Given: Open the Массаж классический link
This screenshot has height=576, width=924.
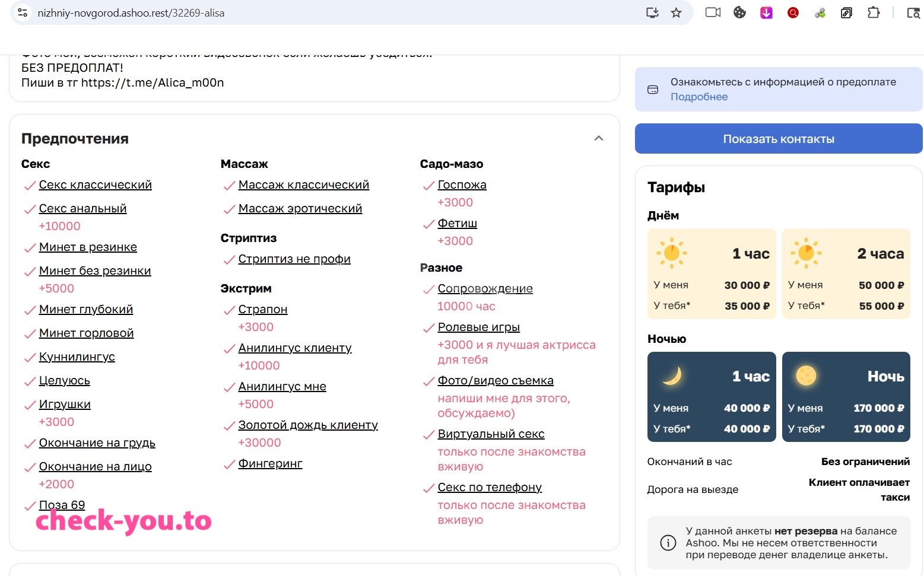Looking at the screenshot, I should pyautogui.click(x=304, y=184).
